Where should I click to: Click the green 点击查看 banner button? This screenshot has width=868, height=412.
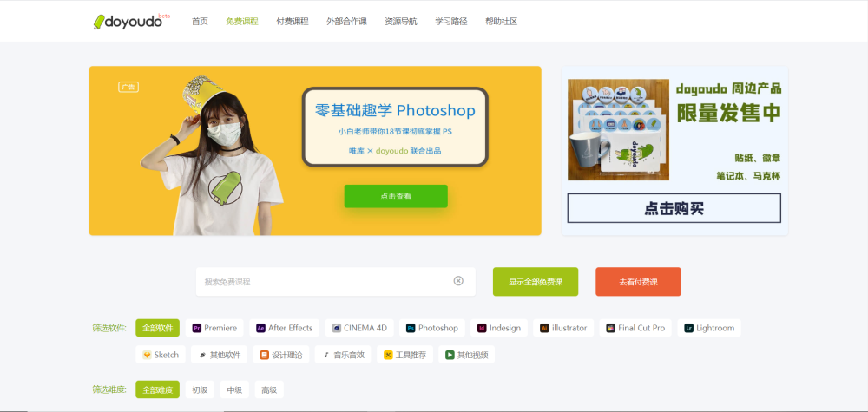[396, 196]
